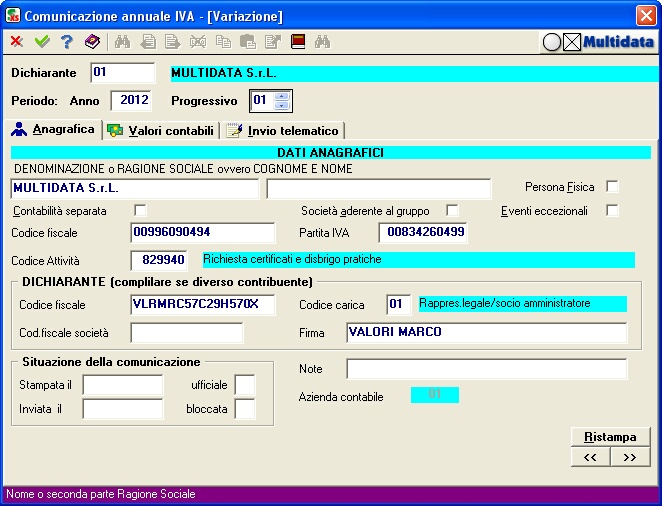Viewport: 662px width, 506px height.
Task: Enable the Persona Fisica checkbox
Action: (x=612, y=187)
